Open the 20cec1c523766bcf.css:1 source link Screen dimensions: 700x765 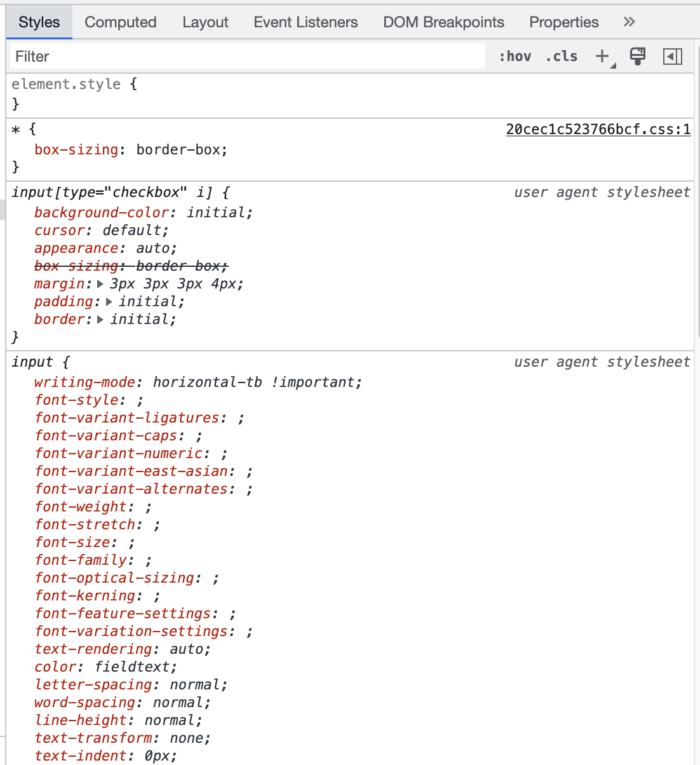point(598,130)
